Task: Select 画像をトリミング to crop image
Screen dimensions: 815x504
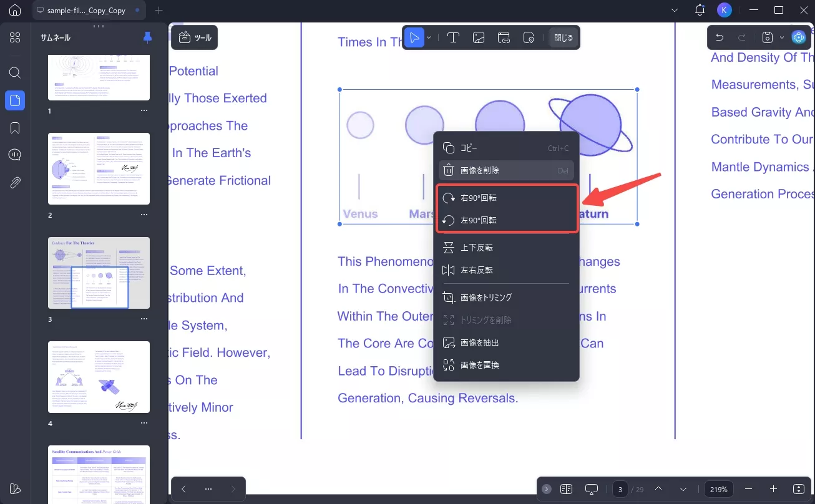Action: pyautogui.click(x=506, y=298)
